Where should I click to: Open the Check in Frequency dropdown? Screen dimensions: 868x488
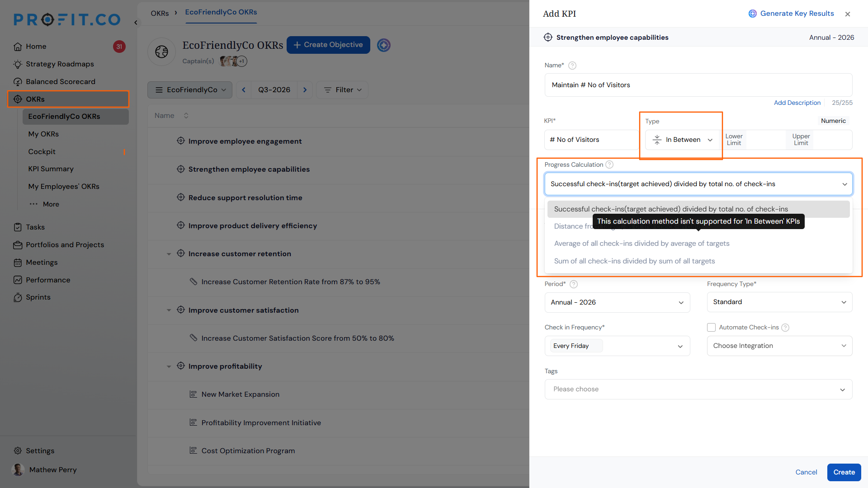(x=617, y=346)
